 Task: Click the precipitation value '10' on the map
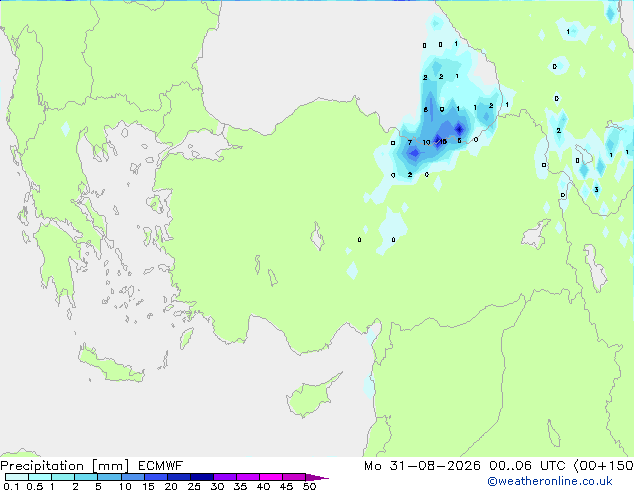coord(426,142)
